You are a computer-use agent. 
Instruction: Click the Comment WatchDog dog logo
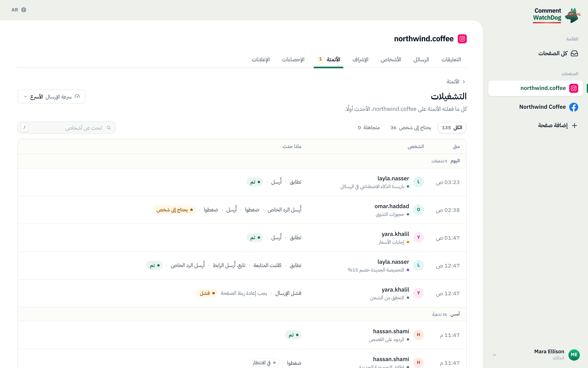(x=573, y=15)
